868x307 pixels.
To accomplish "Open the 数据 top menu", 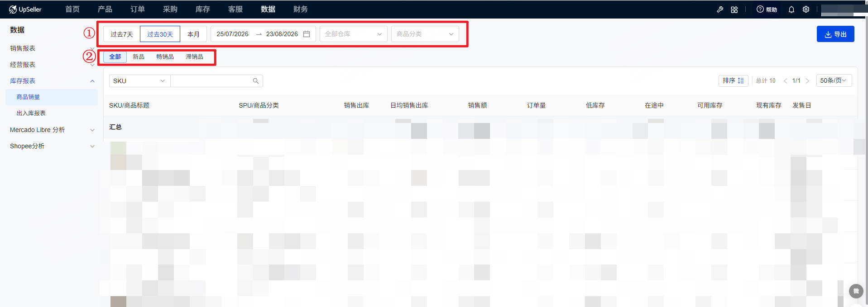I will click(268, 9).
